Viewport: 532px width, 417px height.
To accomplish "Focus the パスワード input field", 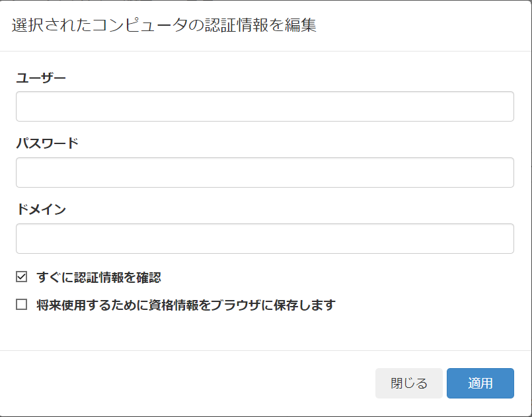I will click(x=264, y=172).
